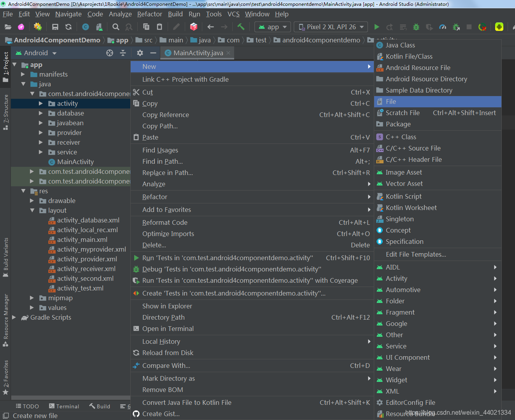
Task: Click the Find magnifier toolbar icon
Action: [116, 27]
